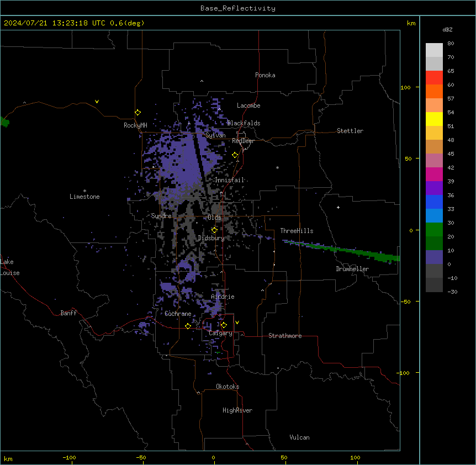The image size is (476, 465).
Task: Click the Okotoks town label
Action: point(228,387)
